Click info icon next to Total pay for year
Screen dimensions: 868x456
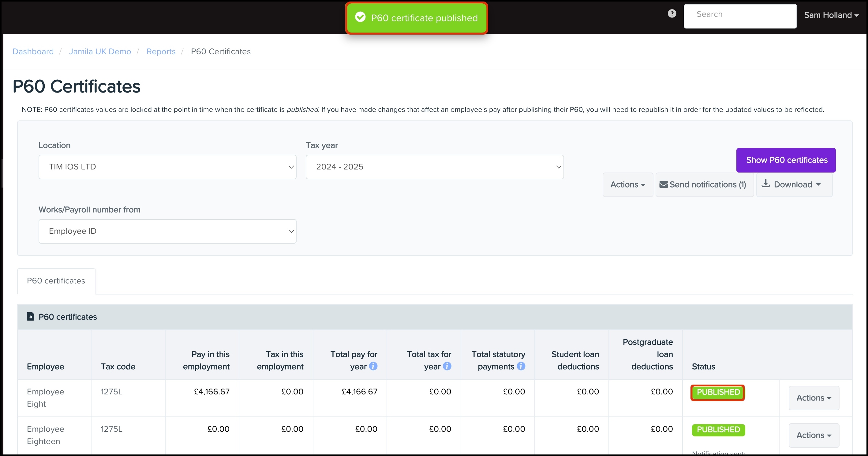click(x=373, y=366)
